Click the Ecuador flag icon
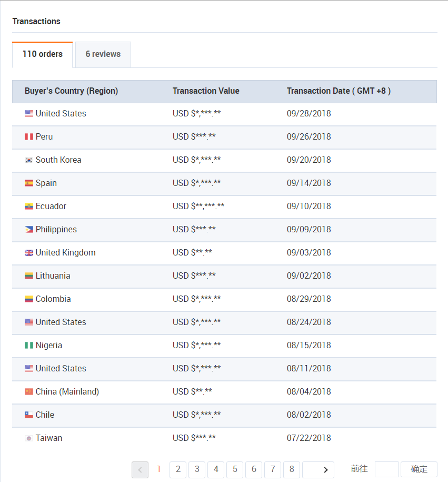Image resolution: width=448 pixels, height=482 pixels. coord(29,206)
